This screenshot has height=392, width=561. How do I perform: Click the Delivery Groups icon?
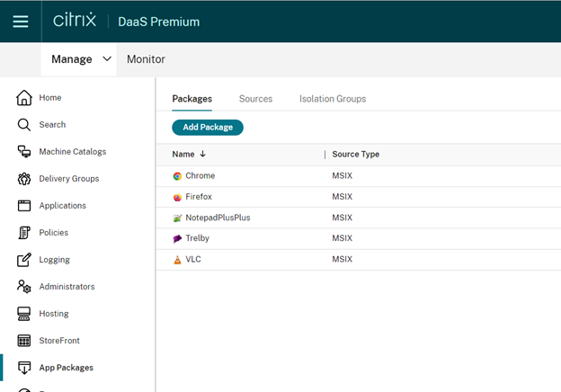pos(24,179)
